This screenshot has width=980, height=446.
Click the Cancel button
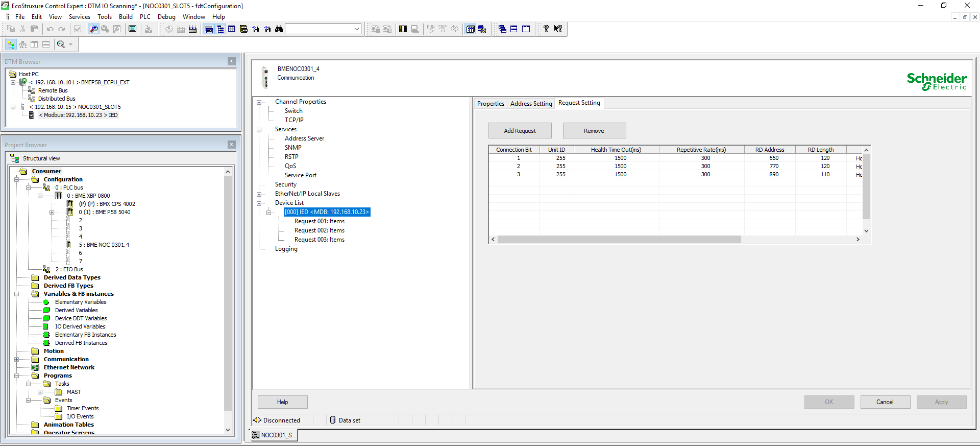point(885,402)
